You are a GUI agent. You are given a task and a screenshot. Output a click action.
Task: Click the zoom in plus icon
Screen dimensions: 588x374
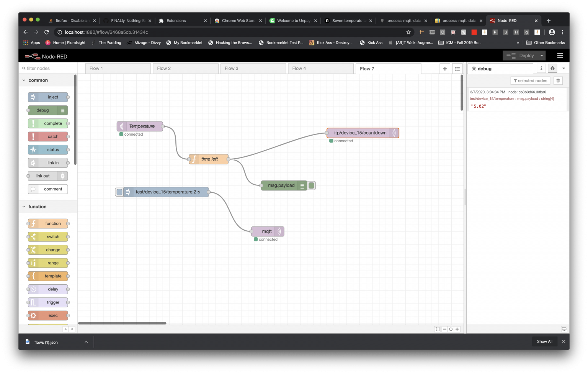pyautogui.click(x=457, y=329)
